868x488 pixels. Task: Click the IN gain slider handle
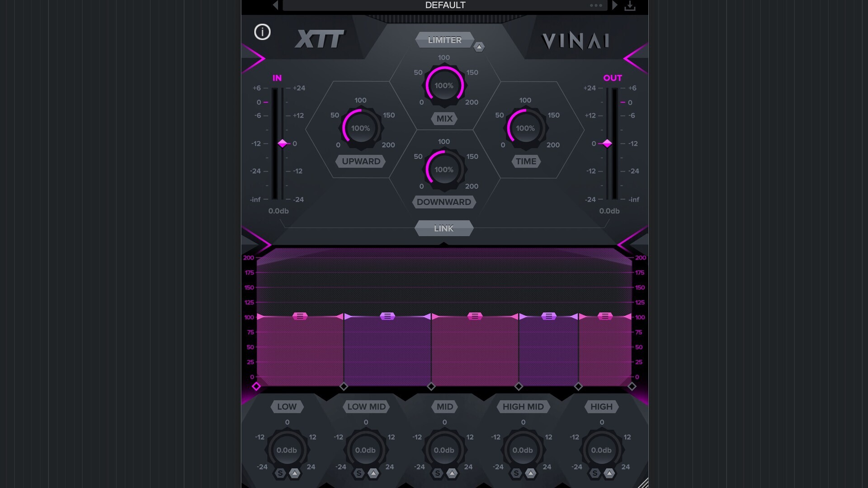[x=283, y=144]
